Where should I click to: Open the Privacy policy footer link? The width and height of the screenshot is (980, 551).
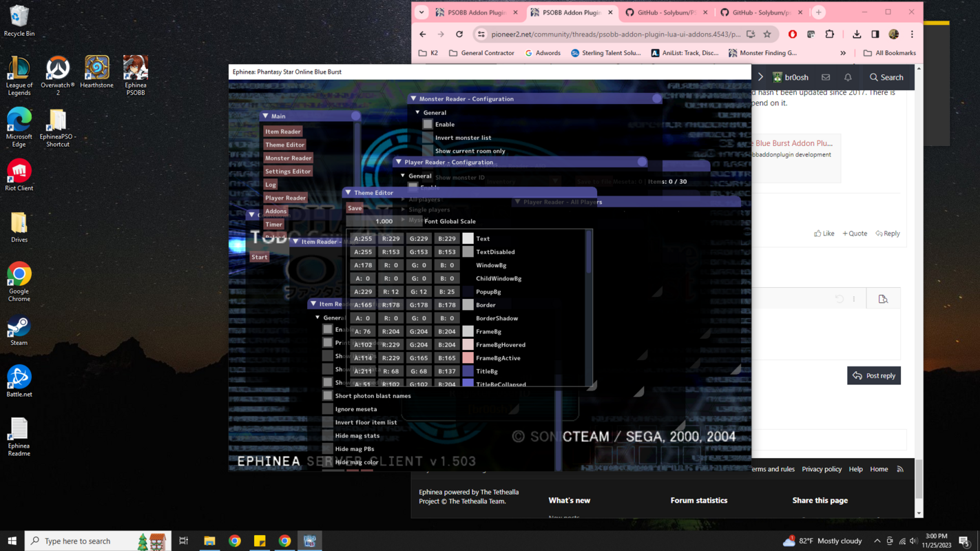coord(822,469)
